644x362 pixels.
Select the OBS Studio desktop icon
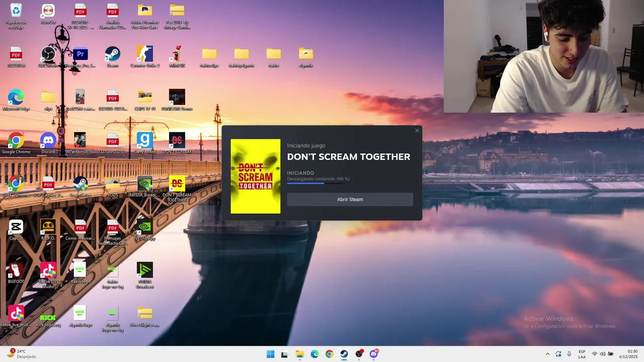tap(48, 57)
